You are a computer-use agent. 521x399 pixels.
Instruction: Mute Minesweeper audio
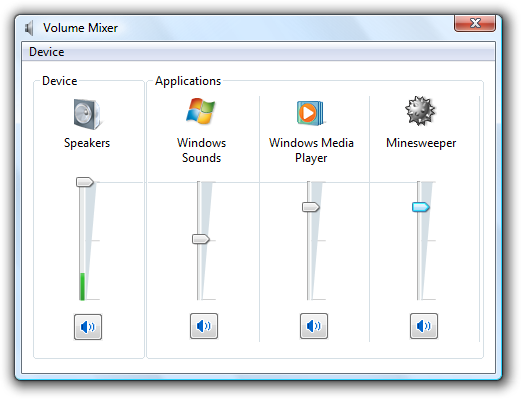point(424,326)
